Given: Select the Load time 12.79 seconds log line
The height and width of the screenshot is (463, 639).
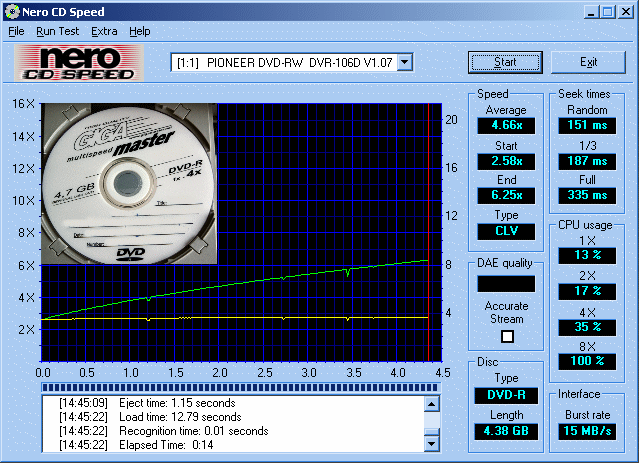Looking at the screenshot, I should (x=150, y=417).
